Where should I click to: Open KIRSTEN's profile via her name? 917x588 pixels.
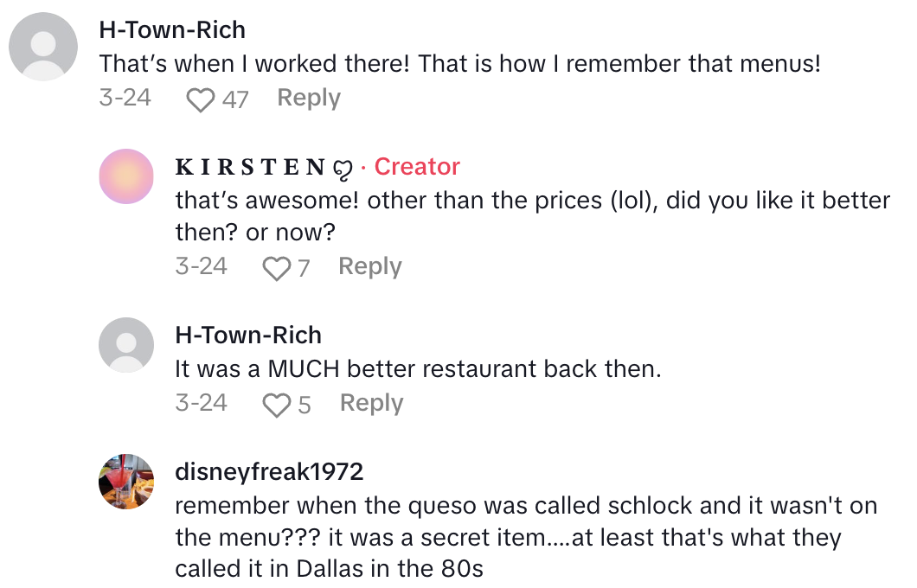tap(251, 167)
